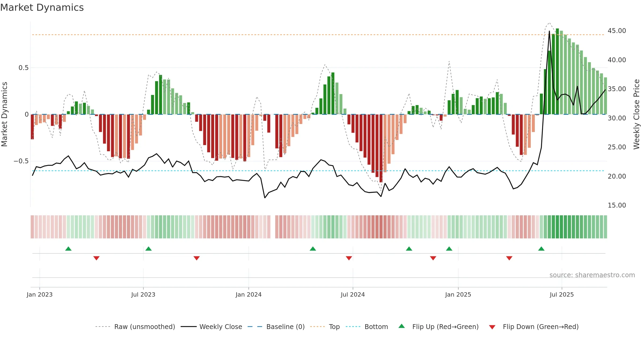Image resolution: width=644 pixels, height=362 pixels.
Task: Hide the Bottom series via the legend
Action: [367, 327]
